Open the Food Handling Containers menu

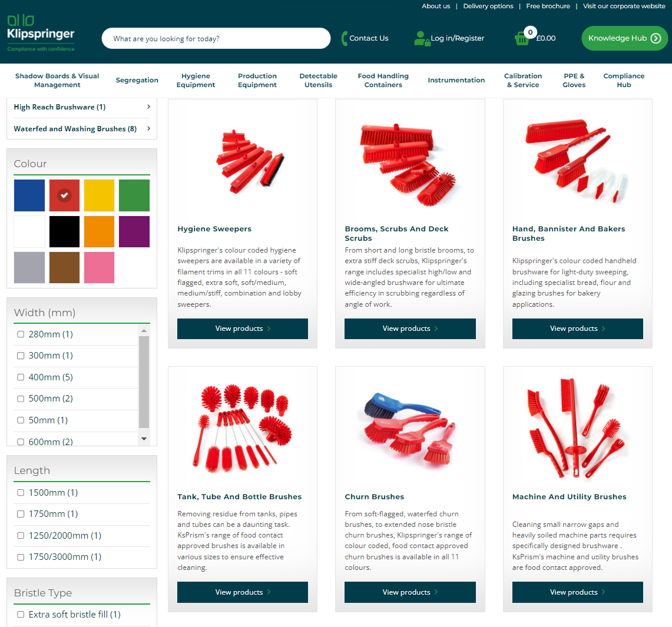tap(383, 81)
